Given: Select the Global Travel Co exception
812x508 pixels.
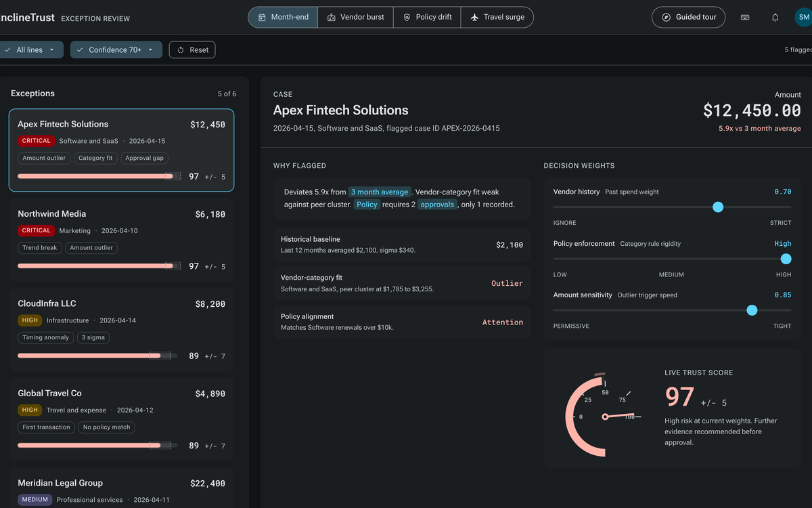Looking at the screenshot, I should 122,419.
